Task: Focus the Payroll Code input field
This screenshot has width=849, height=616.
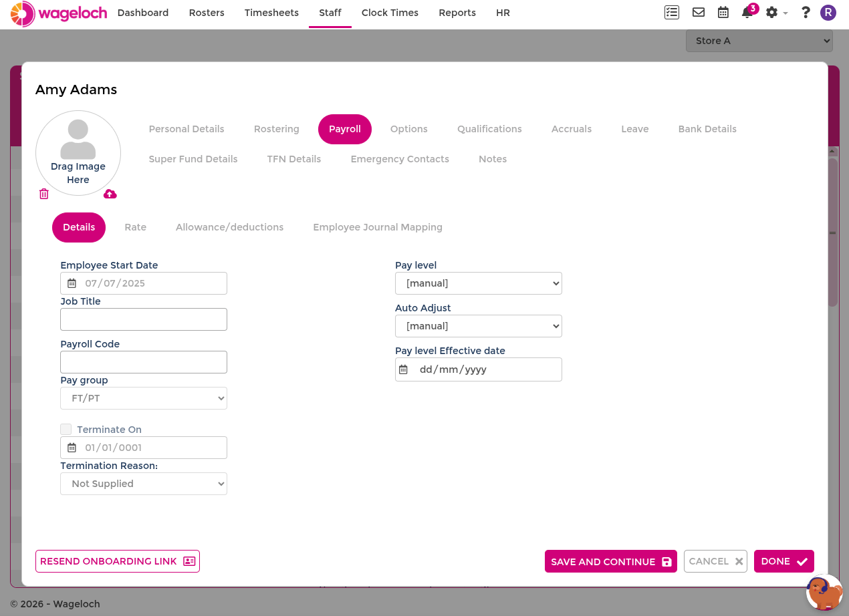Action: pyautogui.click(x=144, y=362)
